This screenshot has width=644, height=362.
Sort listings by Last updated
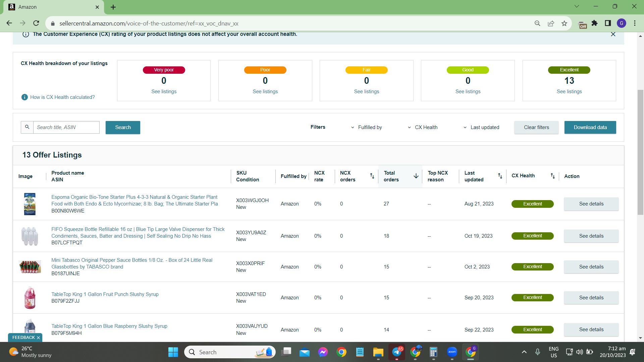500,176
